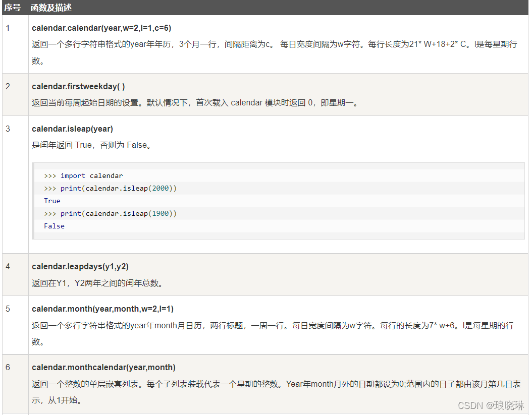The width and height of the screenshot is (532, 415).
Task: Click calendar.month(year,month,w=2,l=1) function title
Action: (x=102, y=309)
